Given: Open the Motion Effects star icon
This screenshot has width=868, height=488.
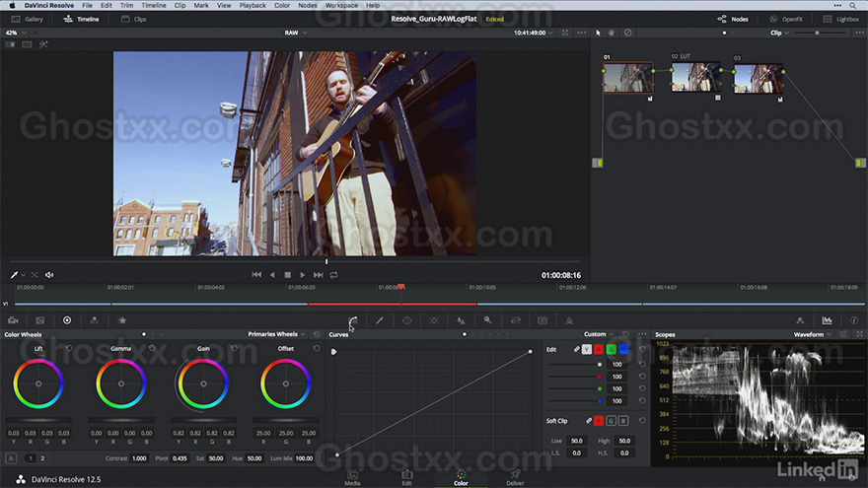Looking at the screenshot, I should click(122, 320).
